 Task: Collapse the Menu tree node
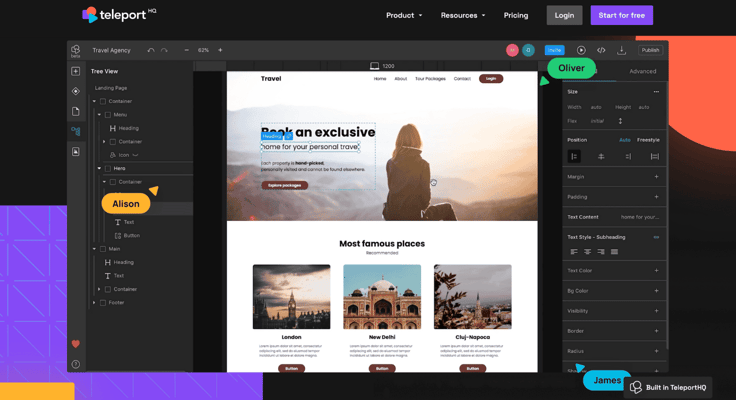tap(100, 115)
